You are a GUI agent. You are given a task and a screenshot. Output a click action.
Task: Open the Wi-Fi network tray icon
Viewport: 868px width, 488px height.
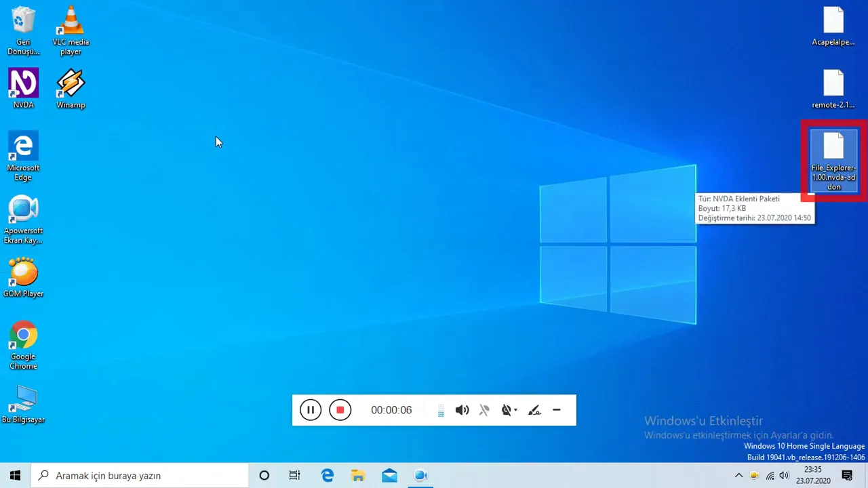tap(770, 475)
